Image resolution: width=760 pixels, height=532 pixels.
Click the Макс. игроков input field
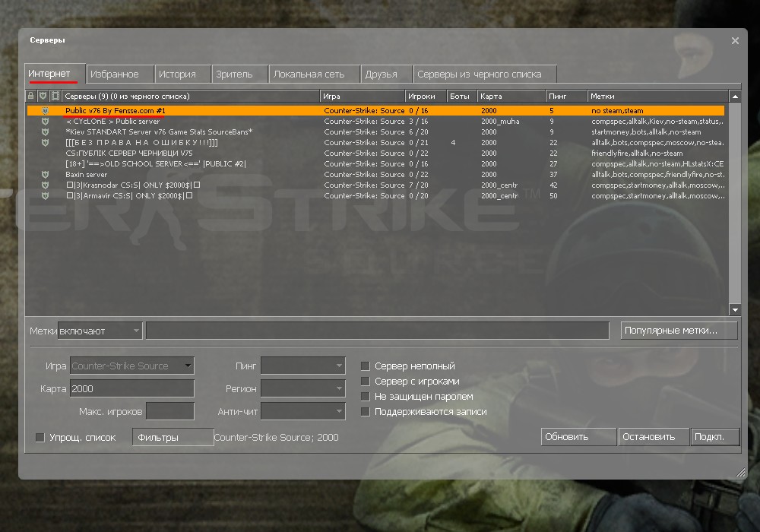(x=170, y=411)
